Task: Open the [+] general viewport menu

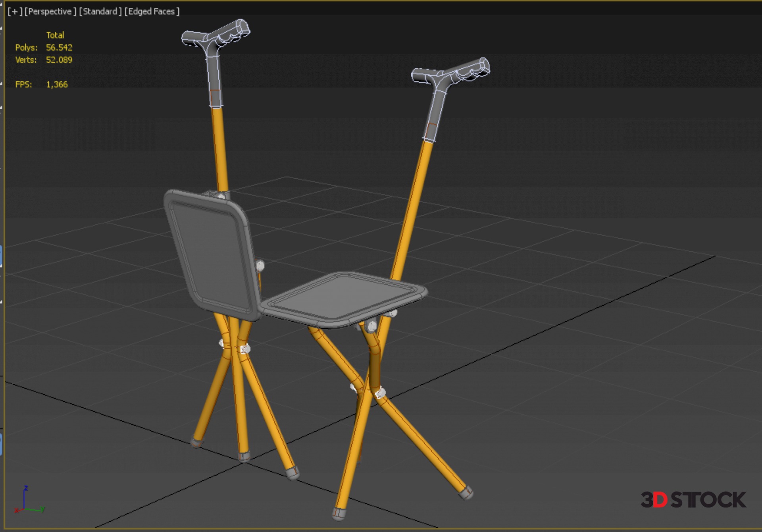Action: (x=15, y=12)
